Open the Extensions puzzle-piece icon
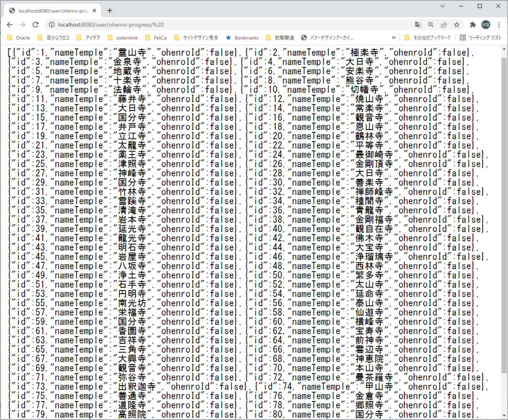Screen dimensions: 508x420 (x=472, y=25)
